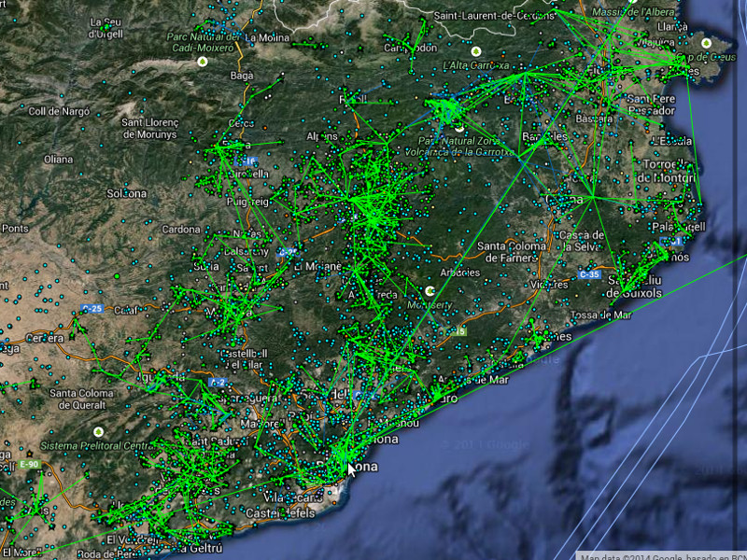Click an orange marker near Cercs
This screenshot has height=560, width=747.
point(265,128)
